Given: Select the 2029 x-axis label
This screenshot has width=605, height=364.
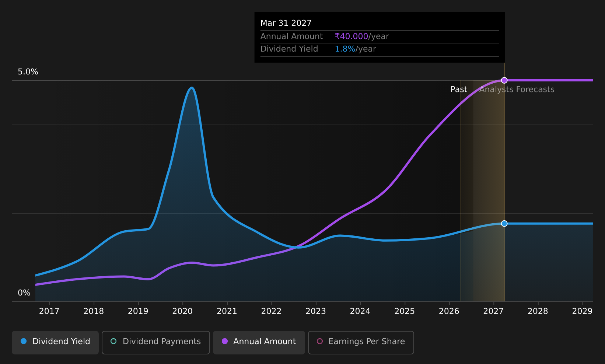Looking at the screenshot, I should coord(583,311).
